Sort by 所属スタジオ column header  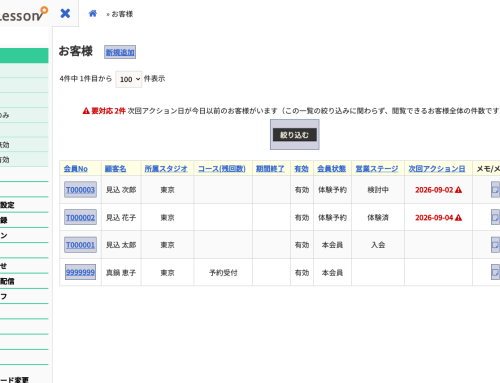tap(166, 169)
